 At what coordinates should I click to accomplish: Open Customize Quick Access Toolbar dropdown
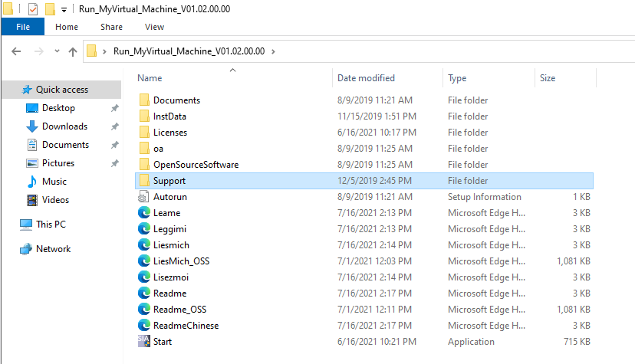point(64,10)
